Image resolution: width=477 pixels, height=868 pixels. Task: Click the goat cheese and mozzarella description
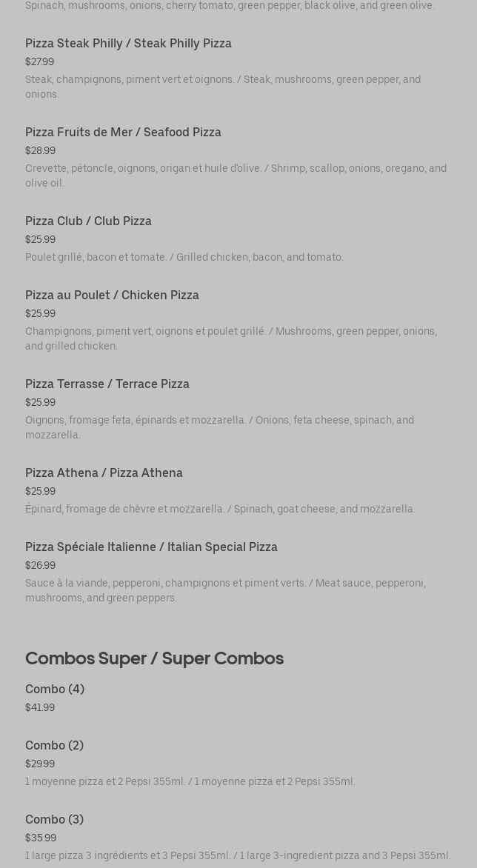[x=220, y=510]
